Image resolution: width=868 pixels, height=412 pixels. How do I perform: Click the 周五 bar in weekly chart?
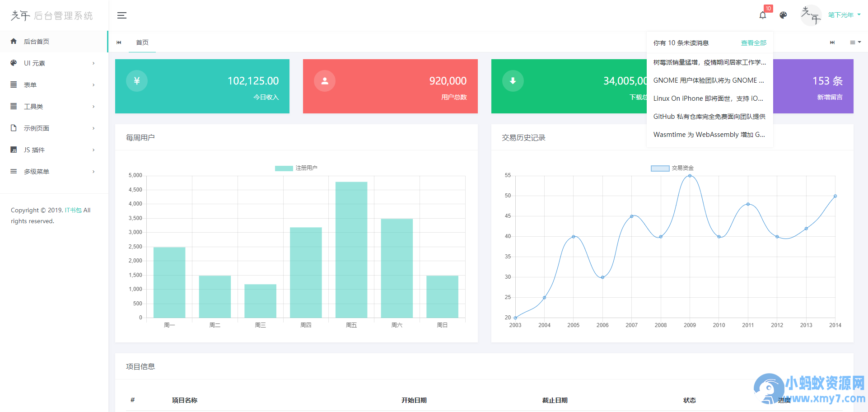tap(351, 249)
